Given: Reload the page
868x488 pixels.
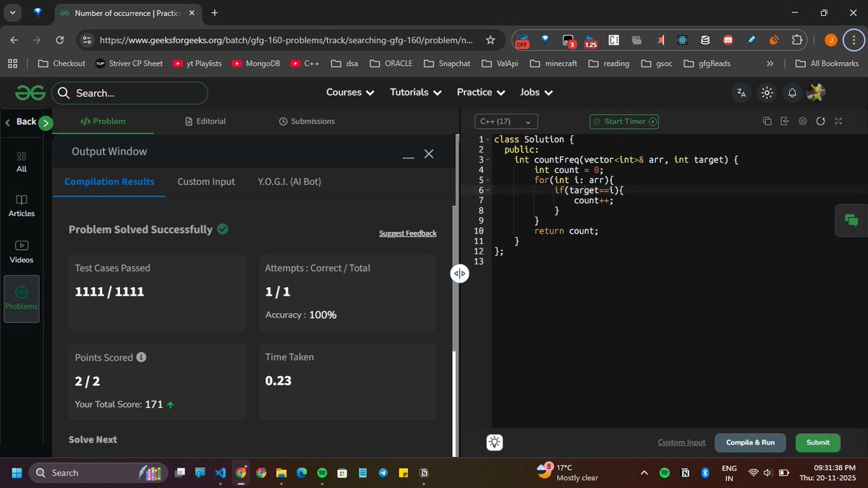Looking at the screenshot, I should [60, 40].
